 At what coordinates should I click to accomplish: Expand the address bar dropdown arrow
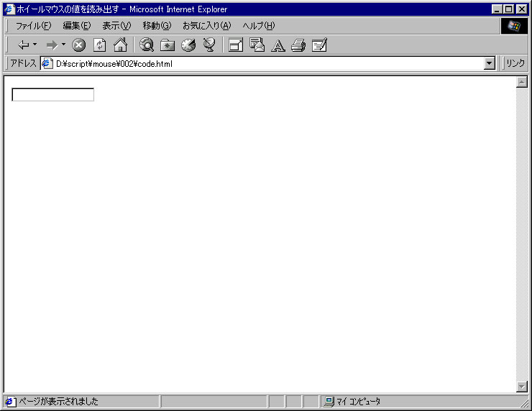[x=490, y=63]
